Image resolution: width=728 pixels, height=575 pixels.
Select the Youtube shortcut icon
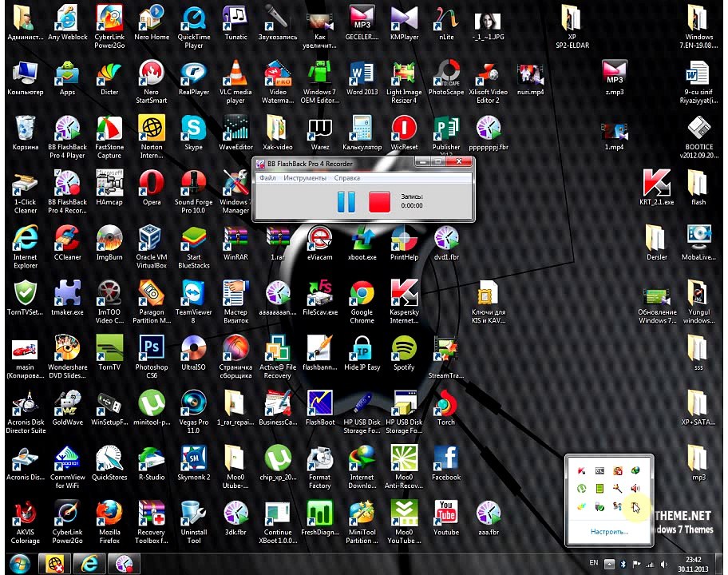445,517
